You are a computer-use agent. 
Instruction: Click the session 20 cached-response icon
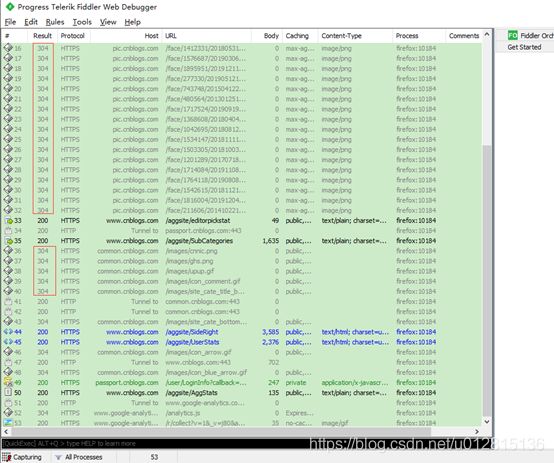pos(8,88)
